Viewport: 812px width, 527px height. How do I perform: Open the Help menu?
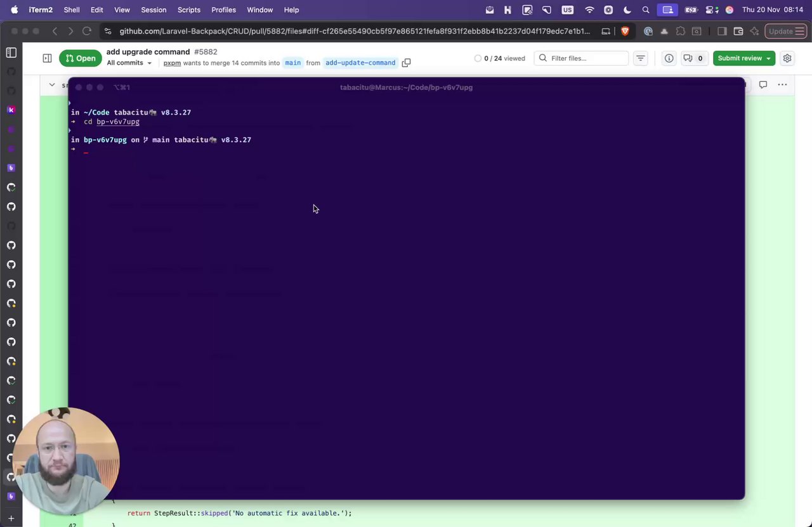point(291,10)
